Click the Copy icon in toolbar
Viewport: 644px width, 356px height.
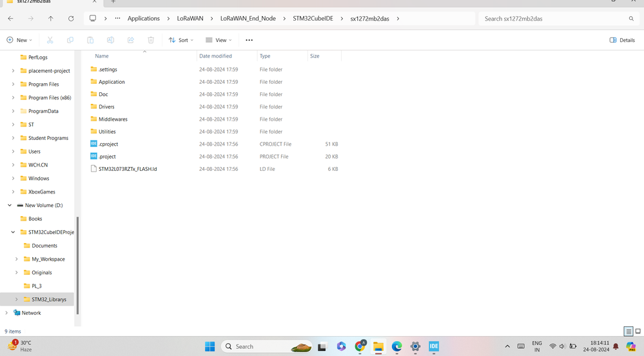[70, 40]
